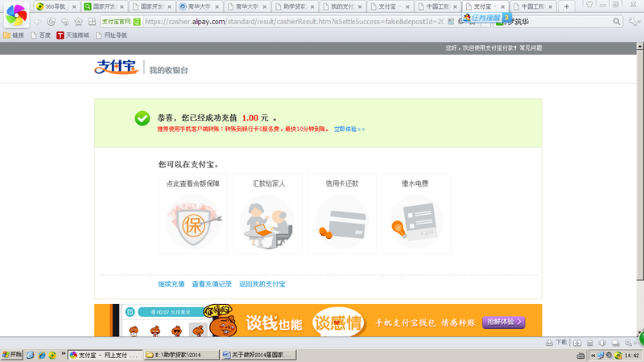This screenshot has width=644, height=362.
Task: Open the Windows 开始 Start menu
Action: coord(11,355)
